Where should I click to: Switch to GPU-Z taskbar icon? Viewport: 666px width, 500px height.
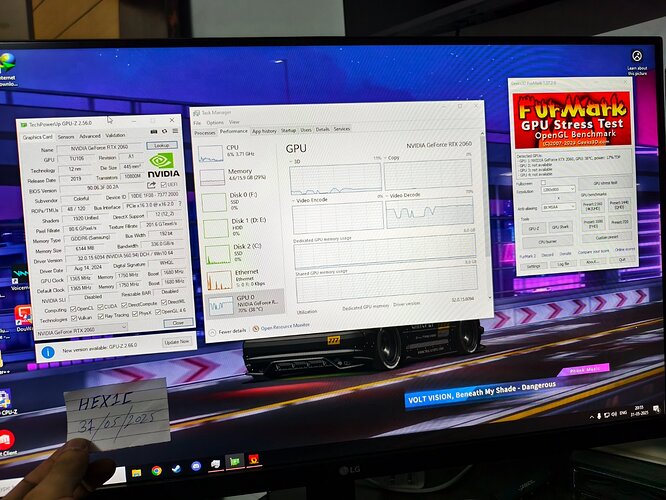(x=235, y=461)
